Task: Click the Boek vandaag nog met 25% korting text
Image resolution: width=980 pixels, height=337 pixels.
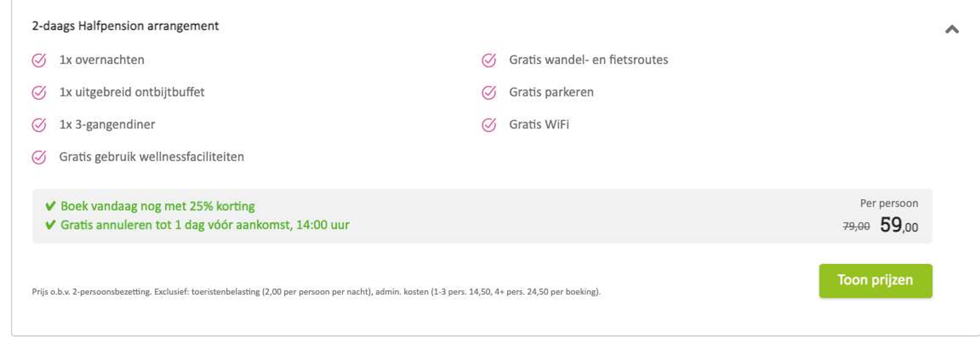Action: click(x=157, y=206)
